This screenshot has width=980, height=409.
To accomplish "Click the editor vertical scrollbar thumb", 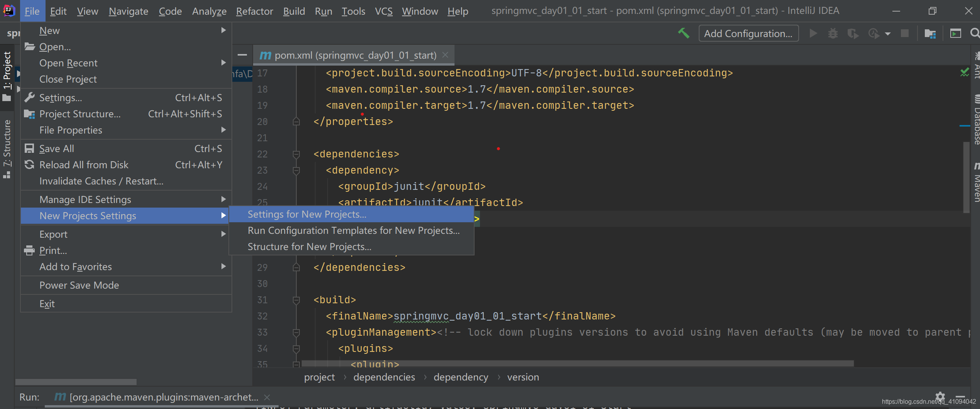I will (x=966, y=177).
